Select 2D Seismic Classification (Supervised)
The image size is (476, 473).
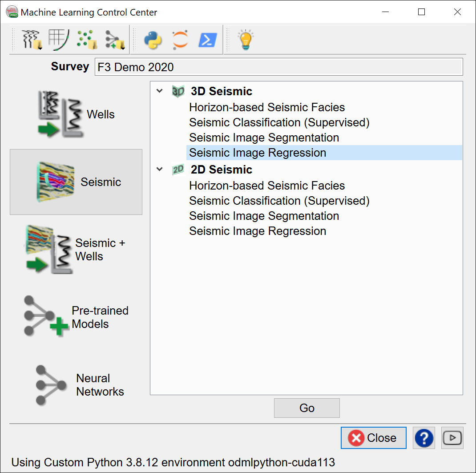[x=279, y=201]
